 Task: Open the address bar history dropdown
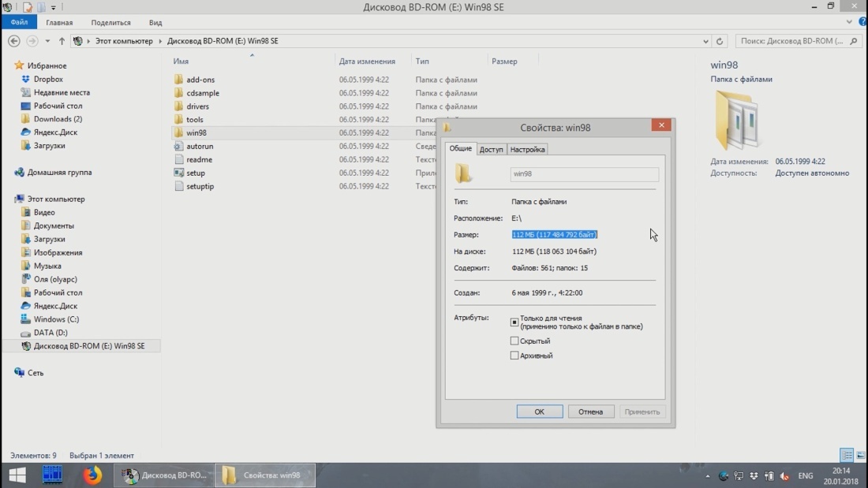point(705,41)
